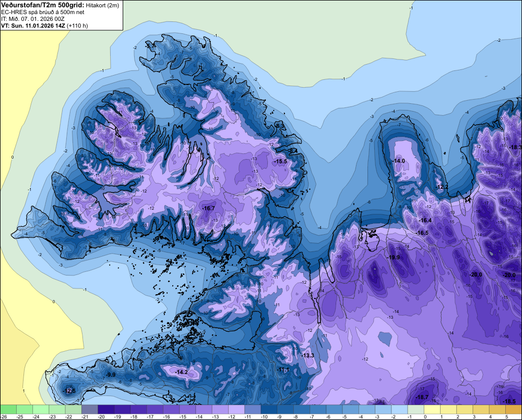Click the -16.7 temperature value on the map
The image size is (522, 420).
click(x=208, y=208)
